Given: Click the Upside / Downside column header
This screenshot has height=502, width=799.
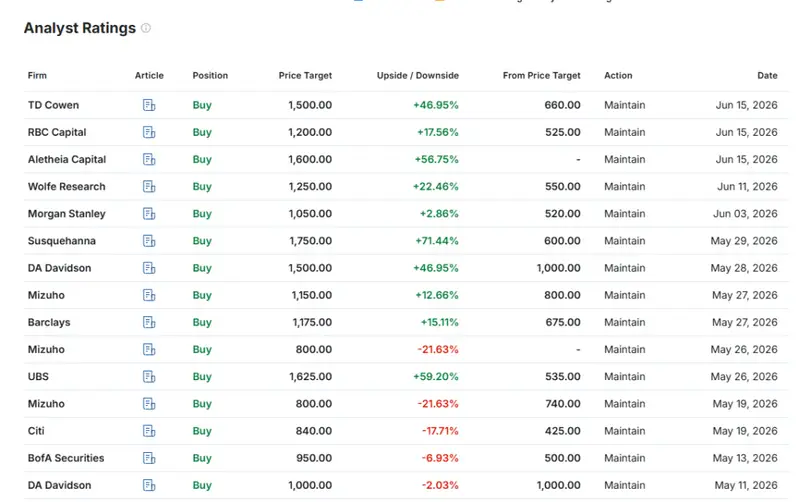Looking at the screenshot, I should [418, 75].
